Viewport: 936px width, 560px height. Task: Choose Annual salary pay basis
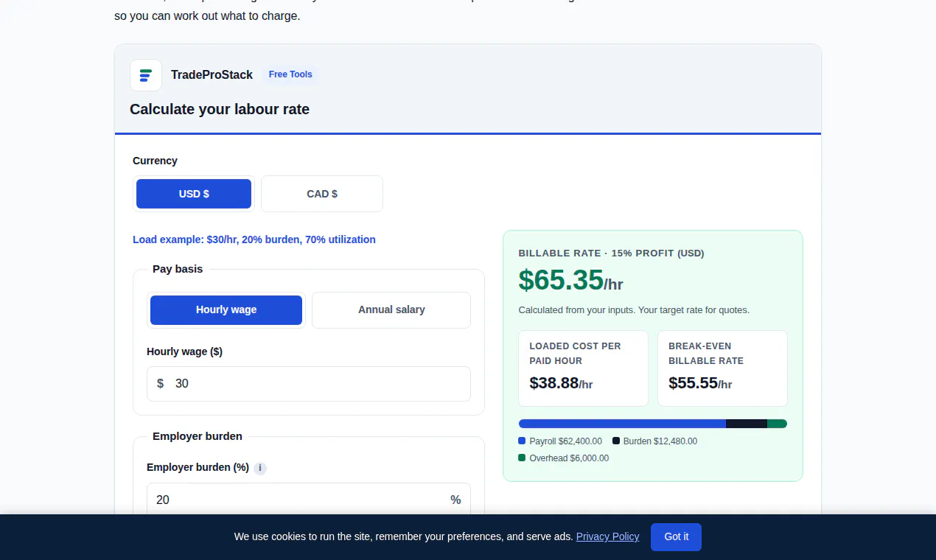pos(391,310)
